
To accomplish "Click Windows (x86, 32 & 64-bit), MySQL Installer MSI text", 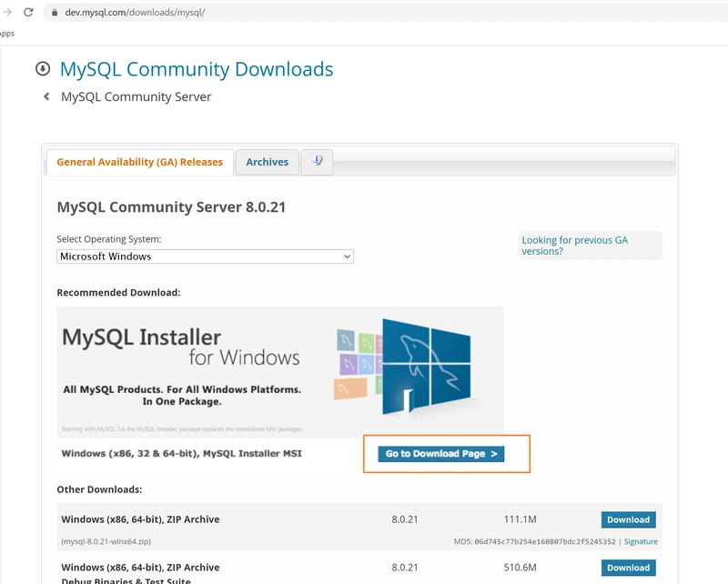I will tap(181, 454).
